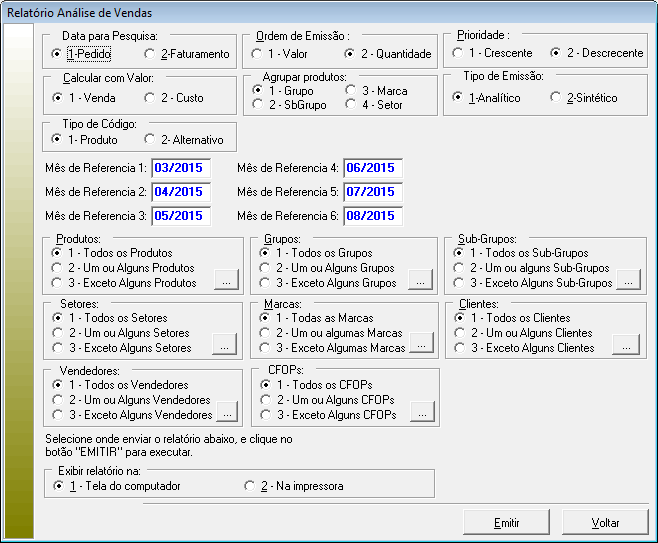Click the Vendedores ellipsis browse button
658x543 pixels.
pos(226,413)
